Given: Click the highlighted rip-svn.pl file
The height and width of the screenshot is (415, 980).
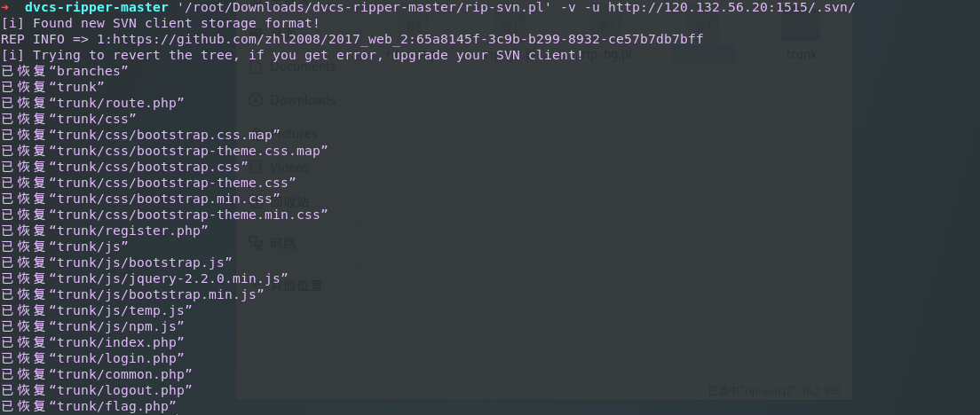Looking at the screenshot, I should [702, 53].
